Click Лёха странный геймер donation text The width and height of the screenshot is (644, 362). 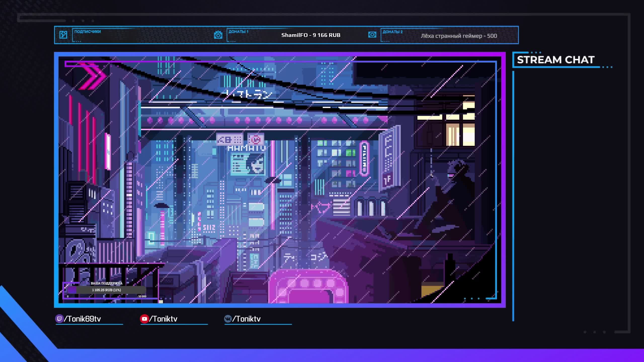(x=459, y=36)
